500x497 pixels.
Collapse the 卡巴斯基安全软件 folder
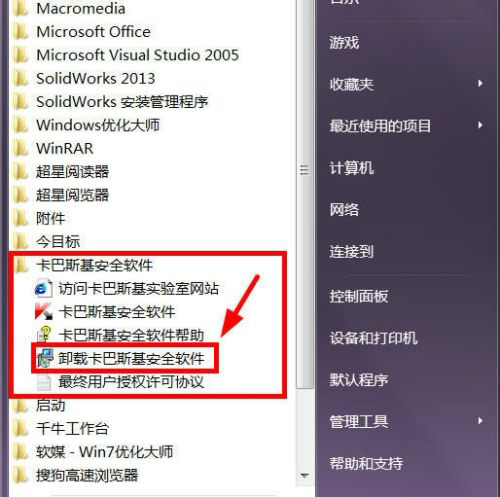coord(95,265)
